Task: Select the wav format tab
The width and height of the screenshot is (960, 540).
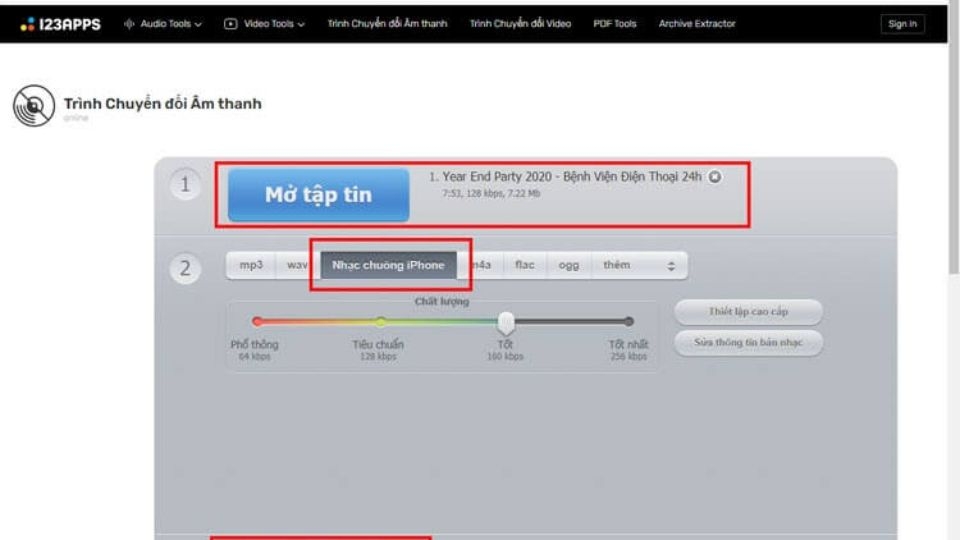Action: 298,265
